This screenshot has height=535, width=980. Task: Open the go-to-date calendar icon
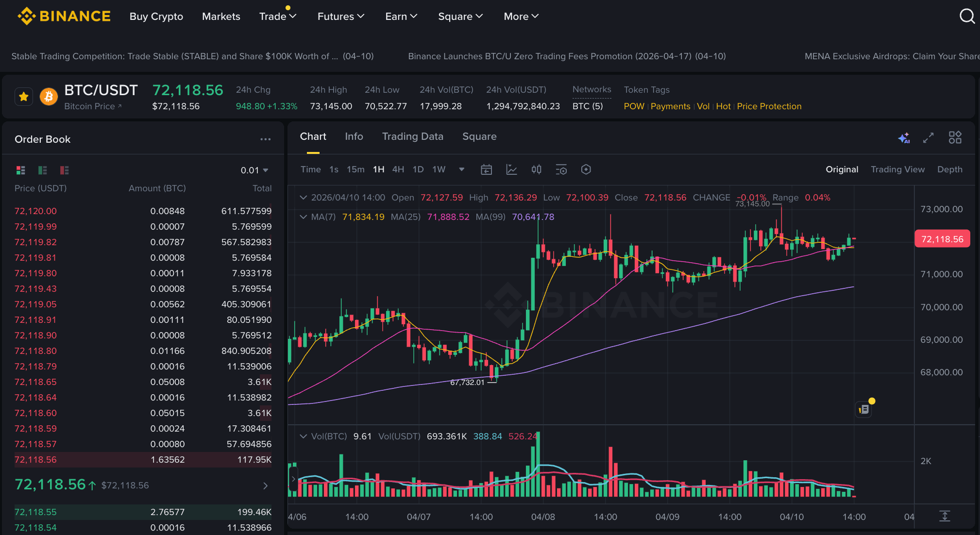[x=486, y=169]
